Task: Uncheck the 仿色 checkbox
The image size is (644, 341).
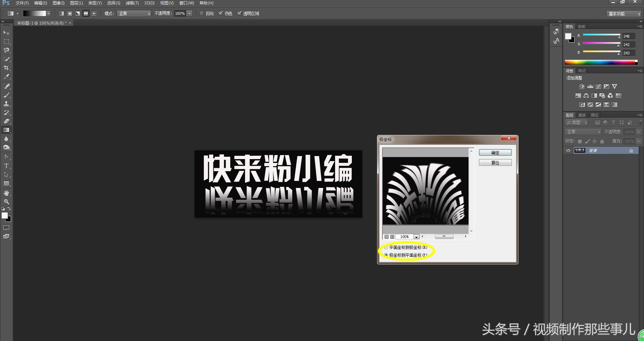Action: point(221,13)
